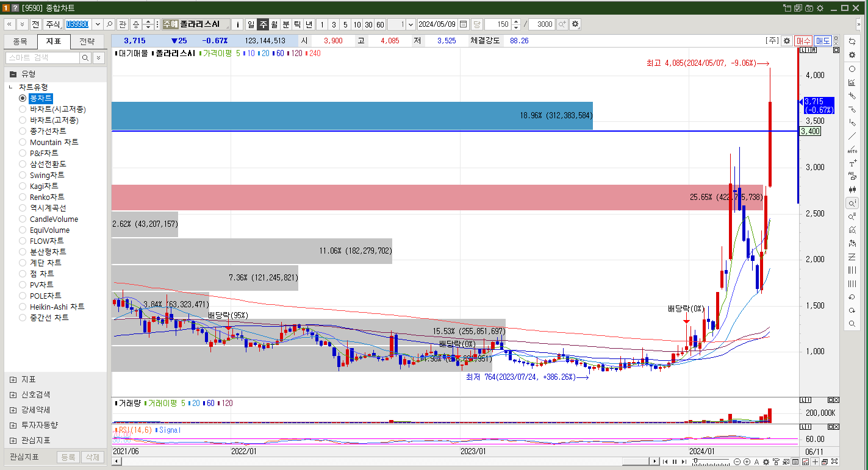Viewport: 868px width, 470px height.
Task: Click the zoom magnifier at the bottom of right toolbar
Action: (852, 324)
